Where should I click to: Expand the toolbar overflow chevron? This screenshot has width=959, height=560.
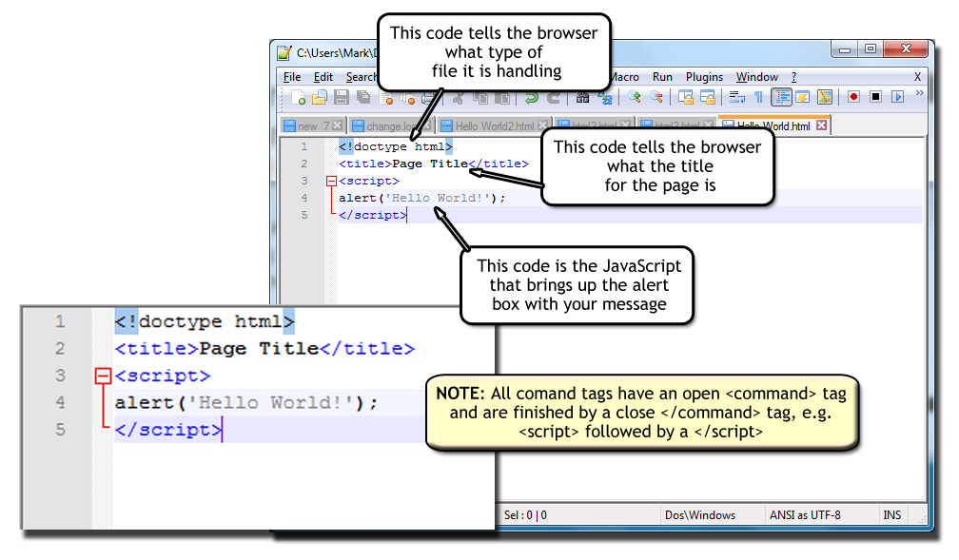920,93
